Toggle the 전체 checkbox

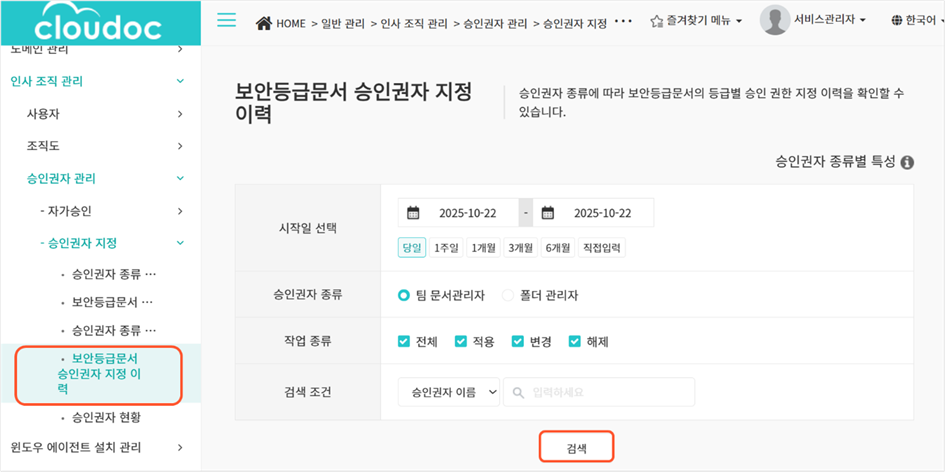click(x=404, y=341)
